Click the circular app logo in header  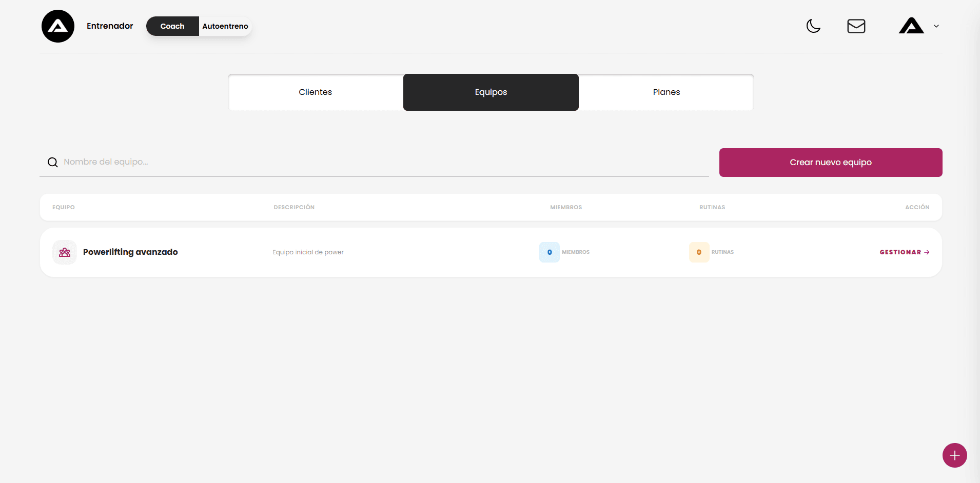[x=58, y=26]
